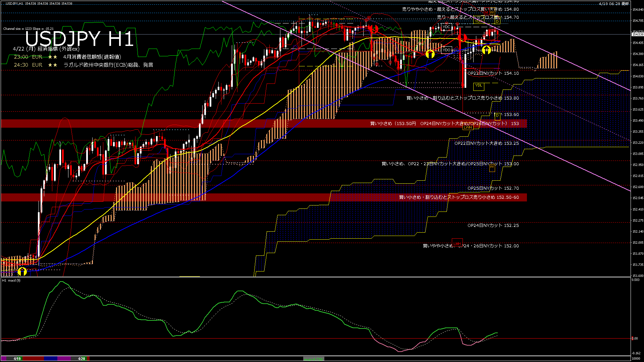Click the current price tag 154.538

point(637,34)
